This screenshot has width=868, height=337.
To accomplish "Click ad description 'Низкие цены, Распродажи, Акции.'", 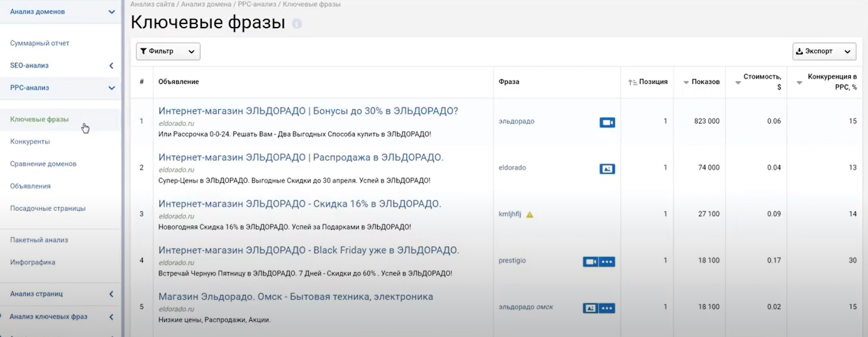I will click(x=214, y=320).
